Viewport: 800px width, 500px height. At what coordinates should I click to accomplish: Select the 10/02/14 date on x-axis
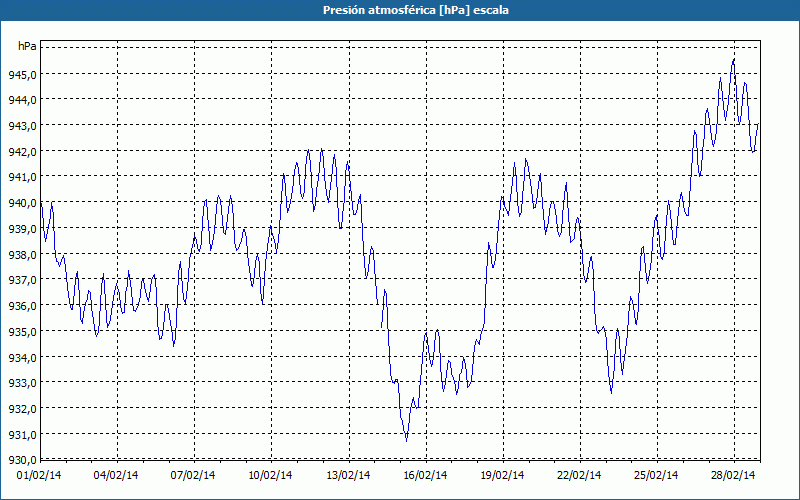click(270, 476)
